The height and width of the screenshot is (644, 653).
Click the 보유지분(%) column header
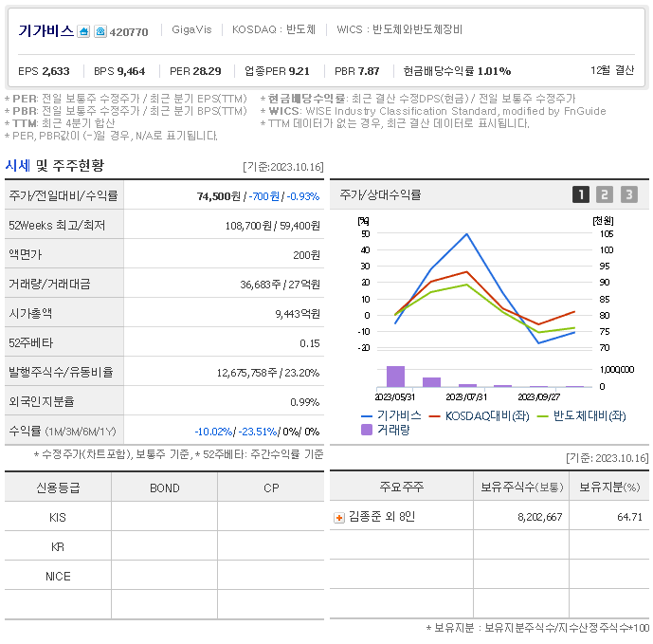pos(609,487)
